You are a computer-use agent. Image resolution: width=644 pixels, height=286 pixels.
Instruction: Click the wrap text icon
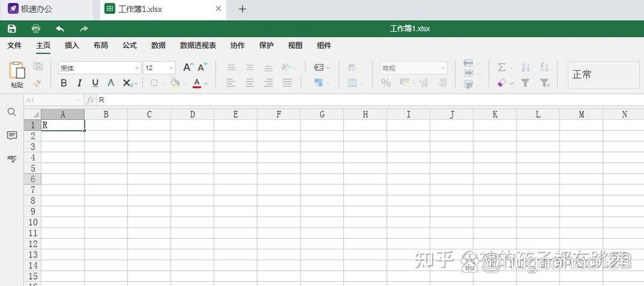tap(352, 68)
